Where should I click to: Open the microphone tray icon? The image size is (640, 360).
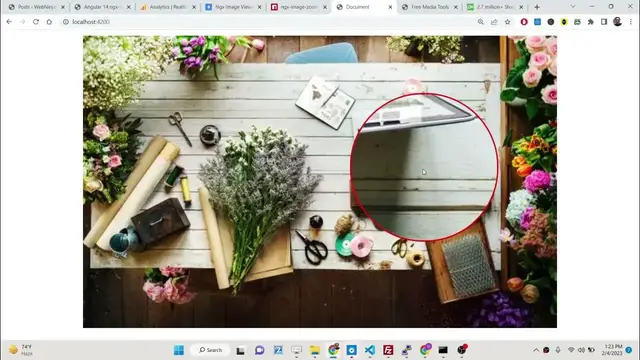[x=558, y=350]
